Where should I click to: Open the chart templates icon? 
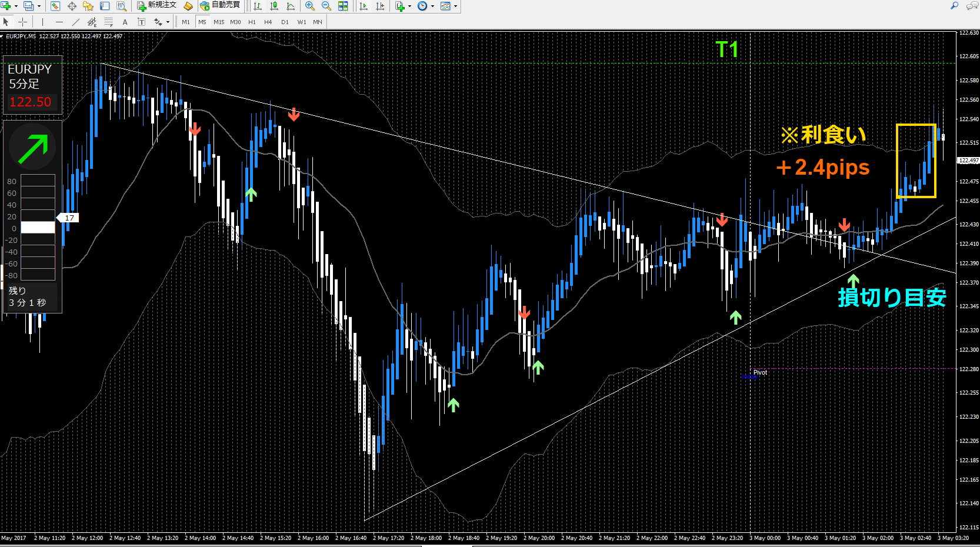click(445, 6)
